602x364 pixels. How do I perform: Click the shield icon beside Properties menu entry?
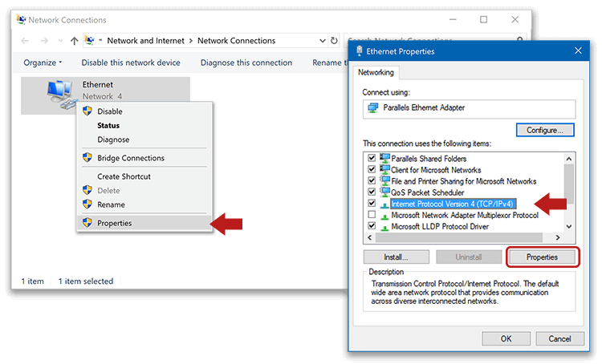[x=87, y=223]
